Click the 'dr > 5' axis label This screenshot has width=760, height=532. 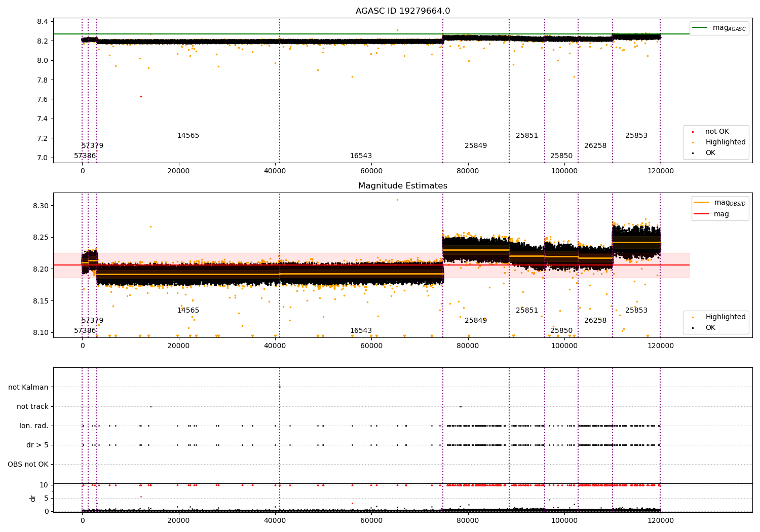(37, 445)
